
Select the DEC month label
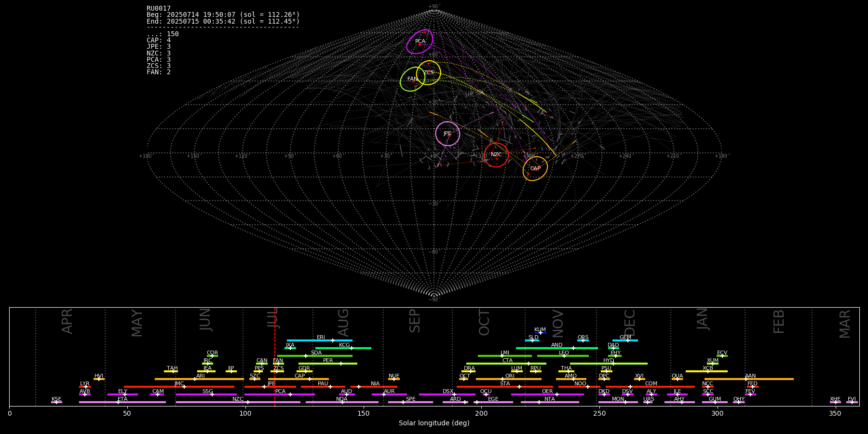pos(630,322)
